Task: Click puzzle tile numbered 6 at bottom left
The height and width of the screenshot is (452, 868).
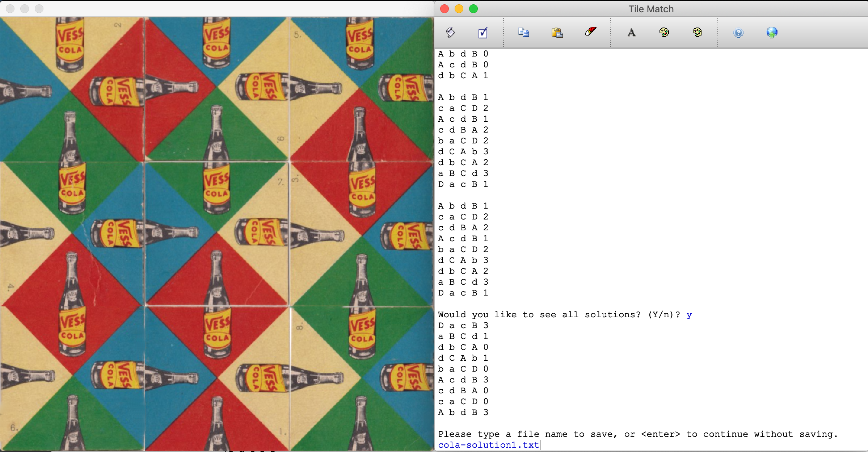Action: 72,379
